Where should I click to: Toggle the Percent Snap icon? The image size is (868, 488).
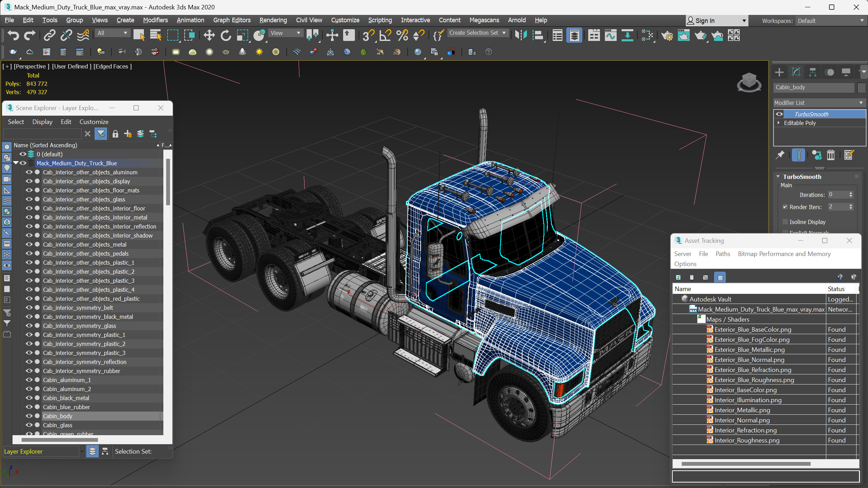(402, 35)
